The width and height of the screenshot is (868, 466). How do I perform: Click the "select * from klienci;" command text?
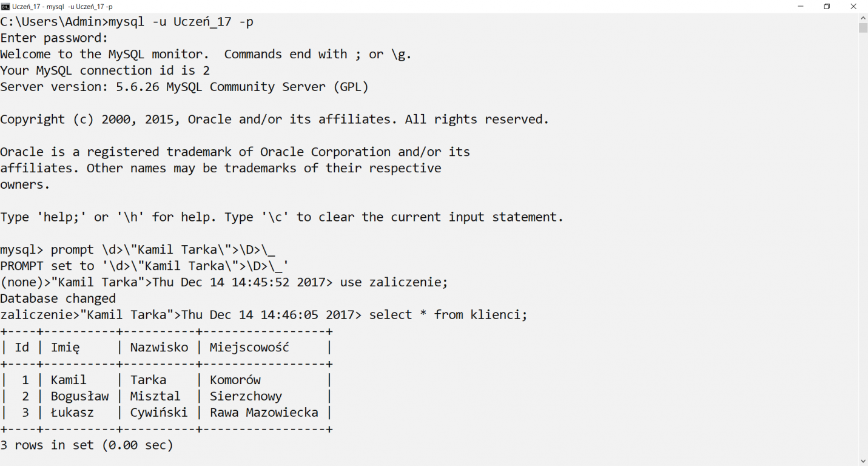coord(448,315)
